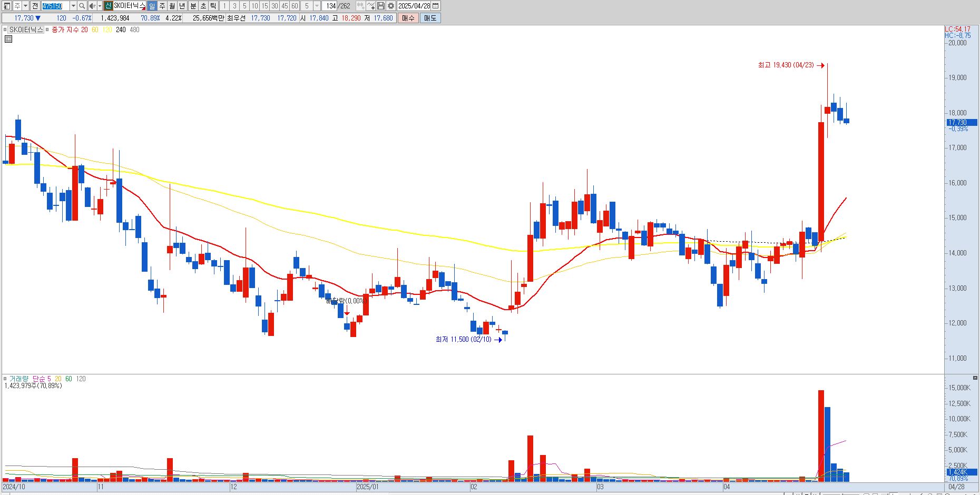
Task: Click the grid table icon under SK이터닉스 label
Action: [x=8, y=39]
